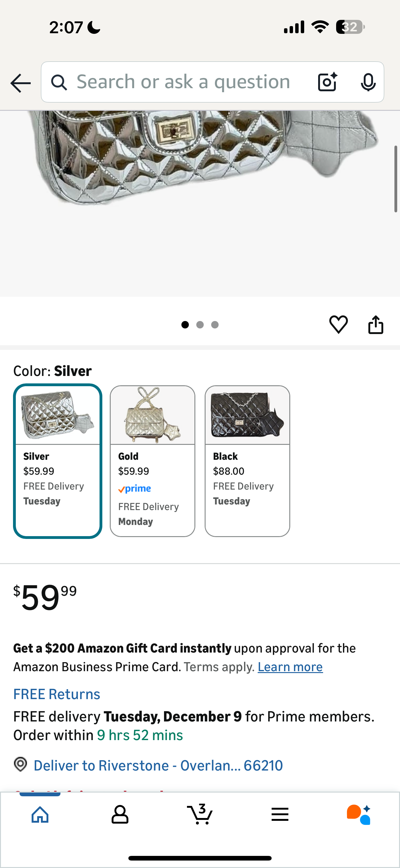
Task: Add item to wish list heart
Action: click(338, 324)
